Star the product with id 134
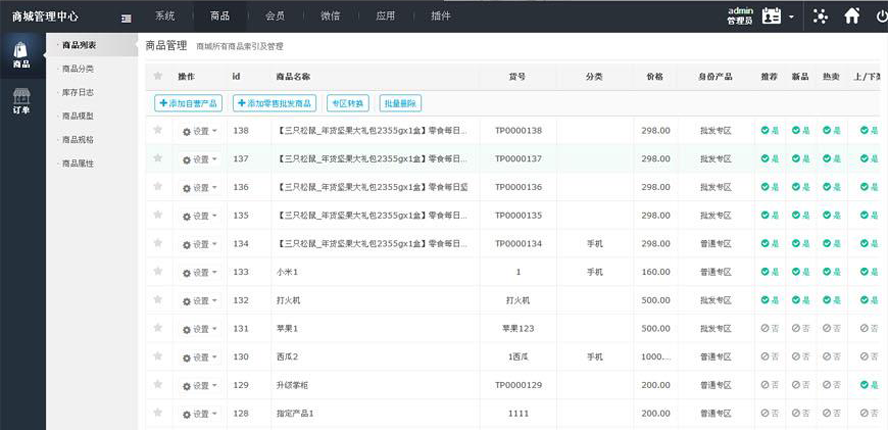This screenshot has width=888, height=430. pyautogui.click(x=158, y=243)
